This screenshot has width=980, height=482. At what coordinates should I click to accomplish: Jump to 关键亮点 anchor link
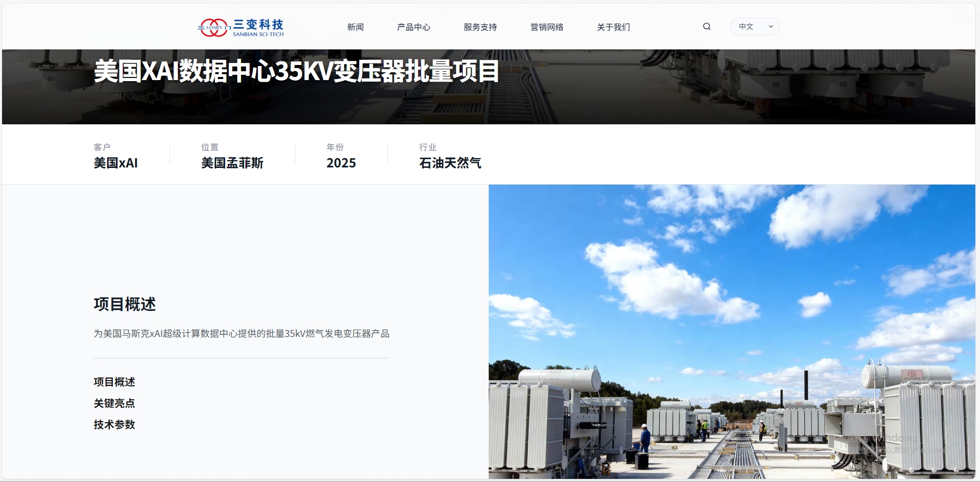point(114,403)
